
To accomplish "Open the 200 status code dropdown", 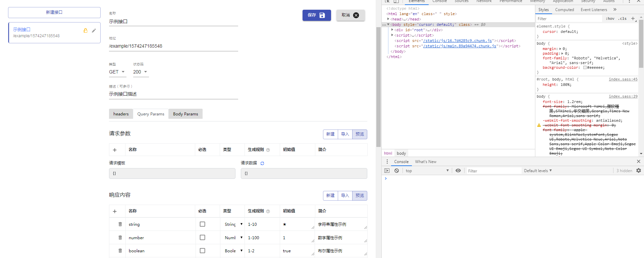I will coord(141,72).
